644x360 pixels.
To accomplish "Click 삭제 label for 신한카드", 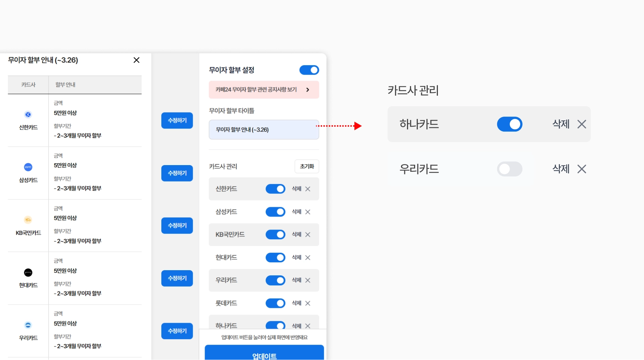I will 297,189.
